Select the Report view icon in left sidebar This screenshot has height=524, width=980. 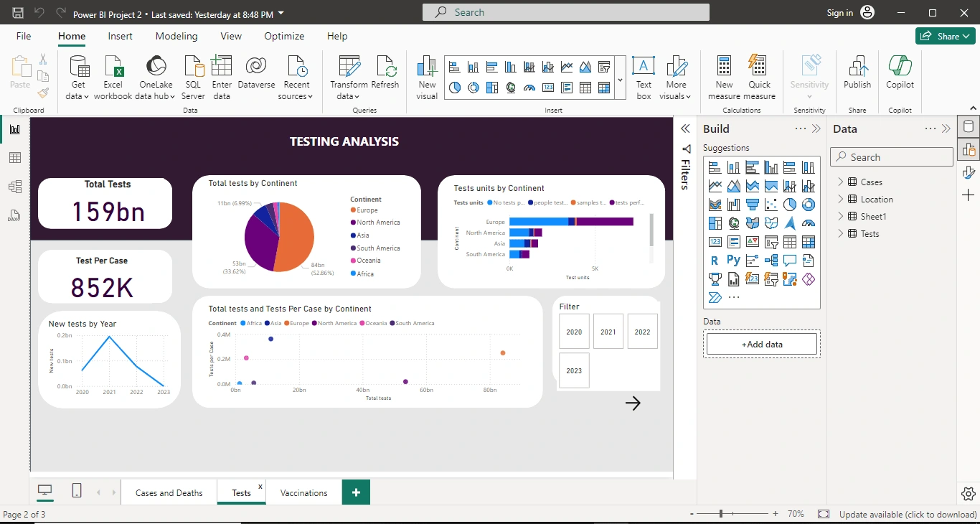pyautogui.click(x=15, y=129)
